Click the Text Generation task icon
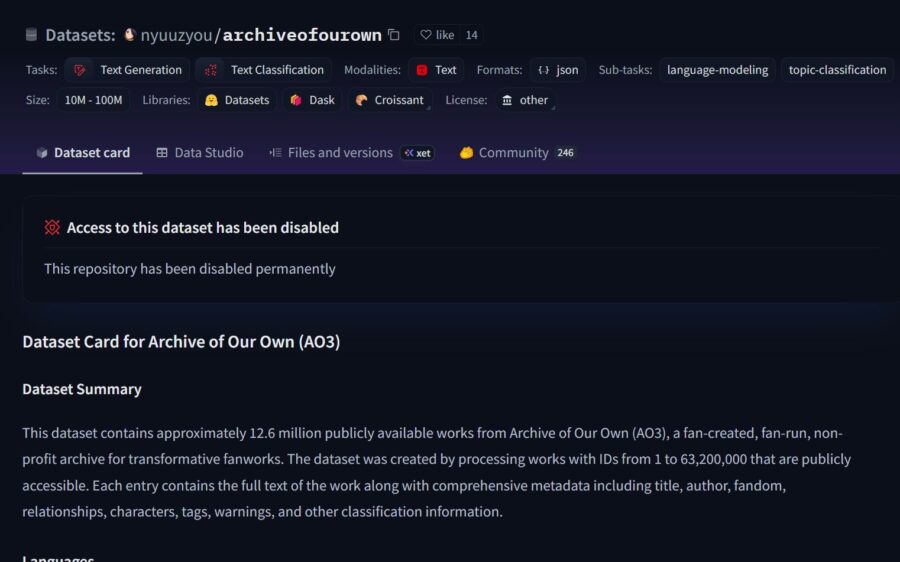Image resolution: width=900 pixels, height=562 pixels. pyautogui.click(x=80, y=70)
